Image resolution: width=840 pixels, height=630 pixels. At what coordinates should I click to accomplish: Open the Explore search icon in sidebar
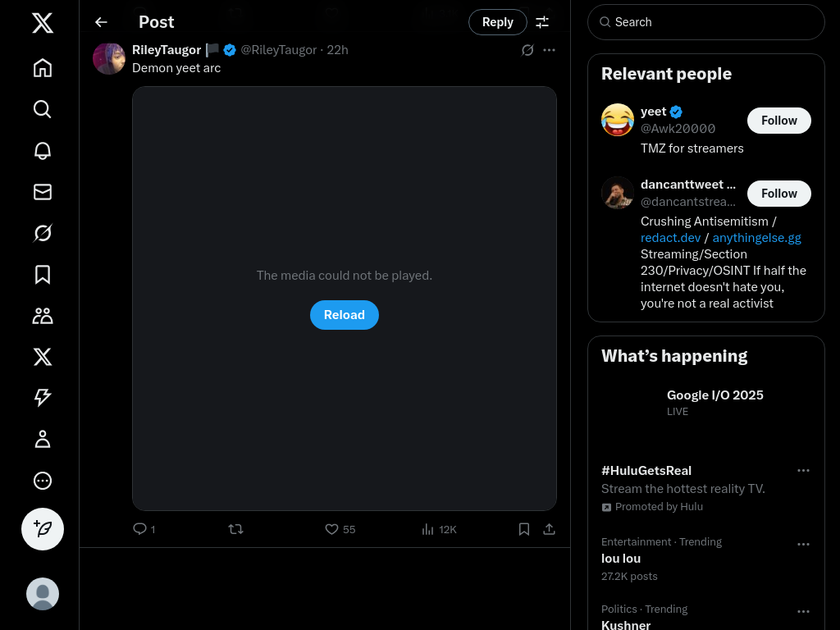coord(43,109)
